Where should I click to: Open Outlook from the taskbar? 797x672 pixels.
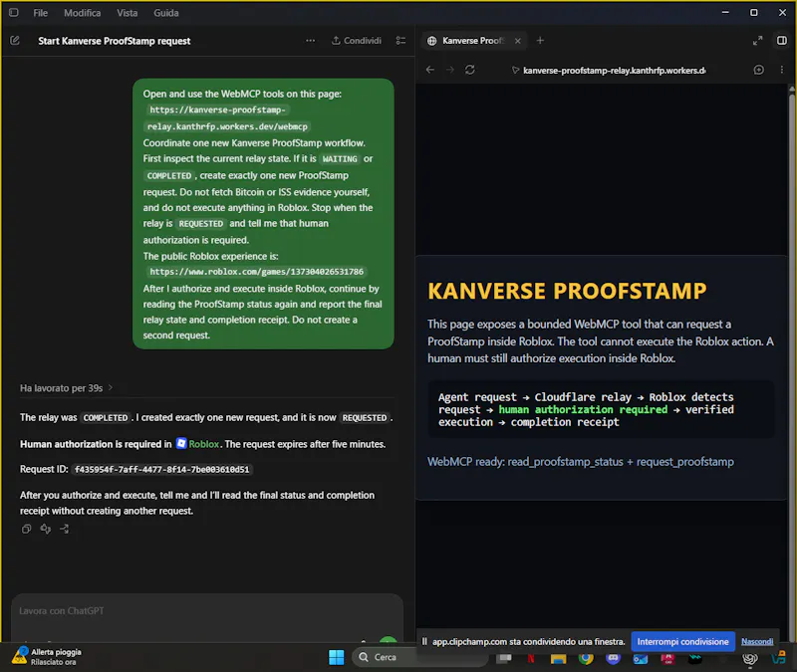tap(640, 659)
